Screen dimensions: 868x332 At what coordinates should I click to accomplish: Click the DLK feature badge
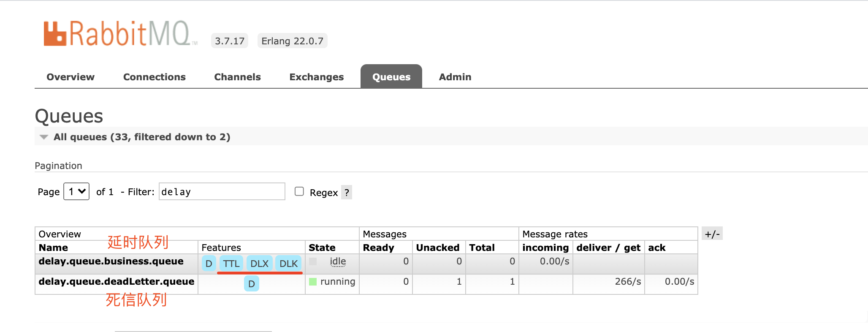(x=288, y=264)
